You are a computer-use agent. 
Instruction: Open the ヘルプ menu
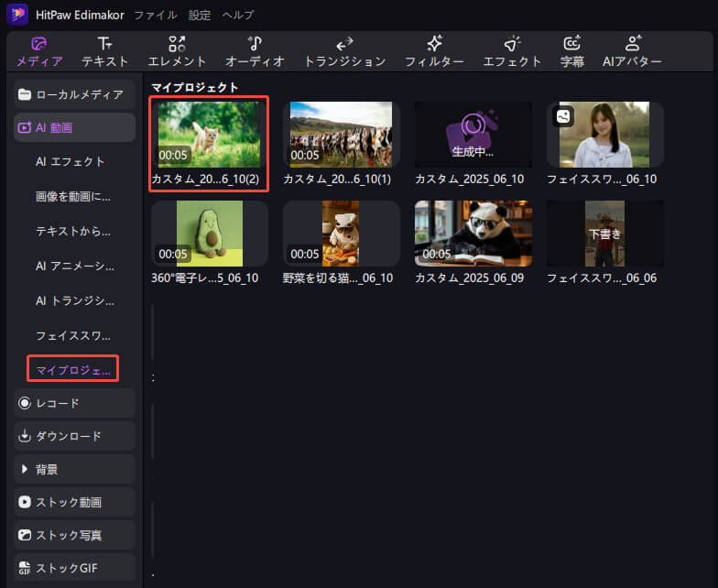(x=238, y=15)
